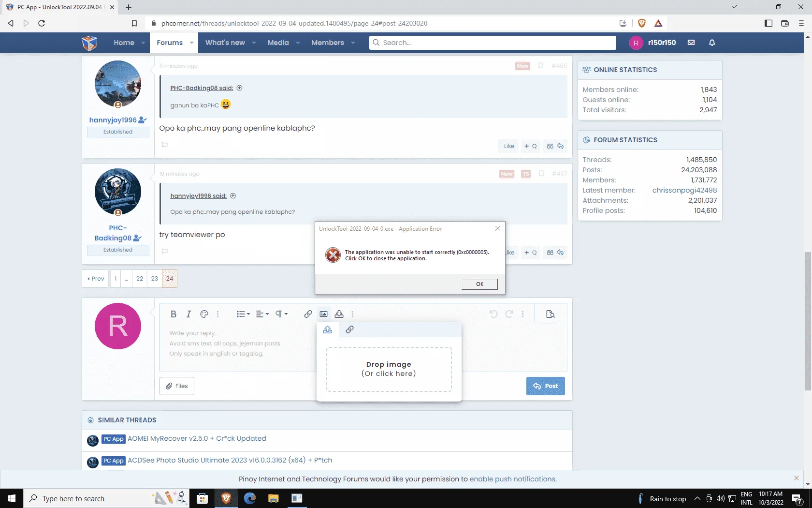812x508 pixels.
Task: Click the Post reply button
Action: [x=545, y=386]
